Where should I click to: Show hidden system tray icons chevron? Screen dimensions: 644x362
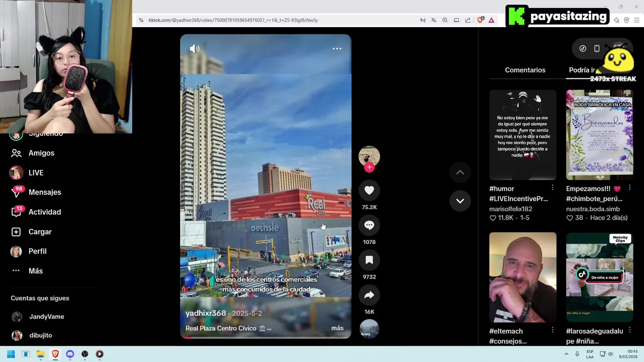click(x=566, y=354)
